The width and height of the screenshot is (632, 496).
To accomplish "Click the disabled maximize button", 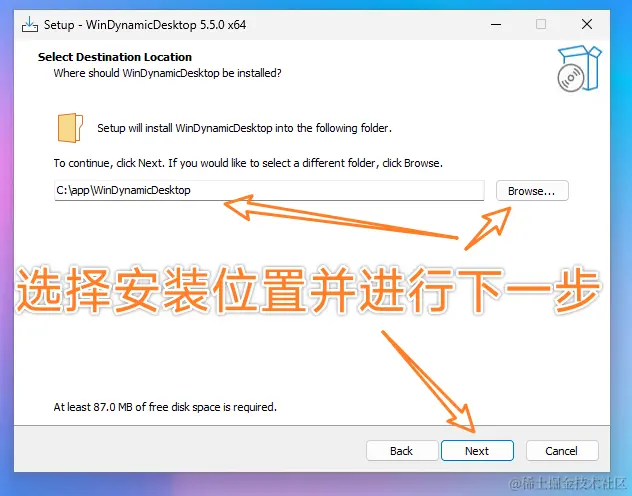I will 541,25.
